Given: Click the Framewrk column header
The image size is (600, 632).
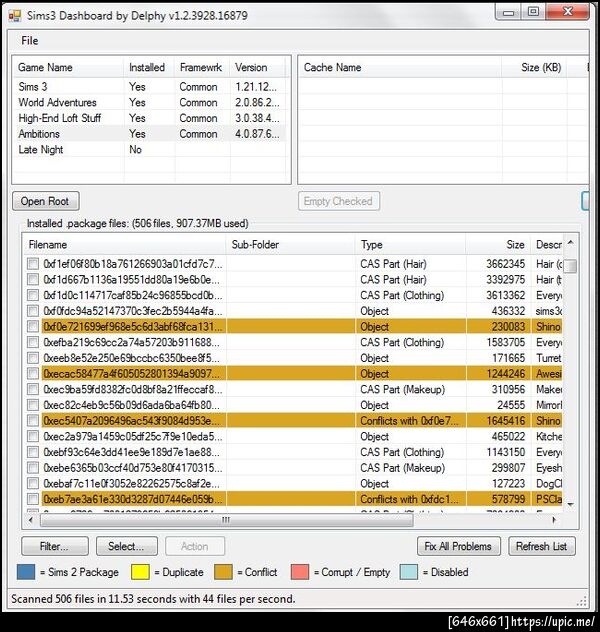Looking at the screenshot, I should (x=202, y=67).
